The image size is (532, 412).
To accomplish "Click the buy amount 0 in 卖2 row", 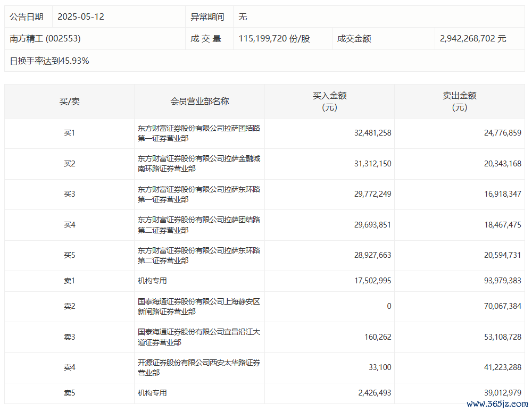I will (389, 306).
